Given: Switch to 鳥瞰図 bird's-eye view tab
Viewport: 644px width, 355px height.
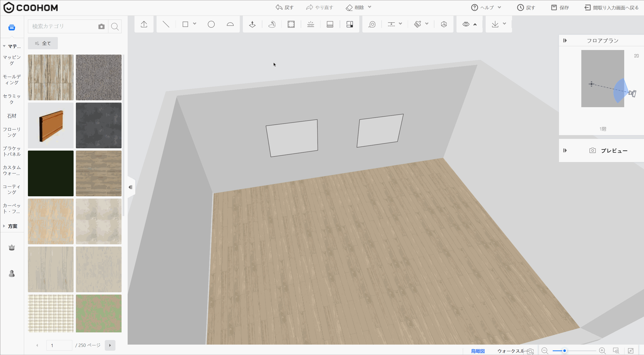Looking at the screenshot, I should click(x=478, y=351).
